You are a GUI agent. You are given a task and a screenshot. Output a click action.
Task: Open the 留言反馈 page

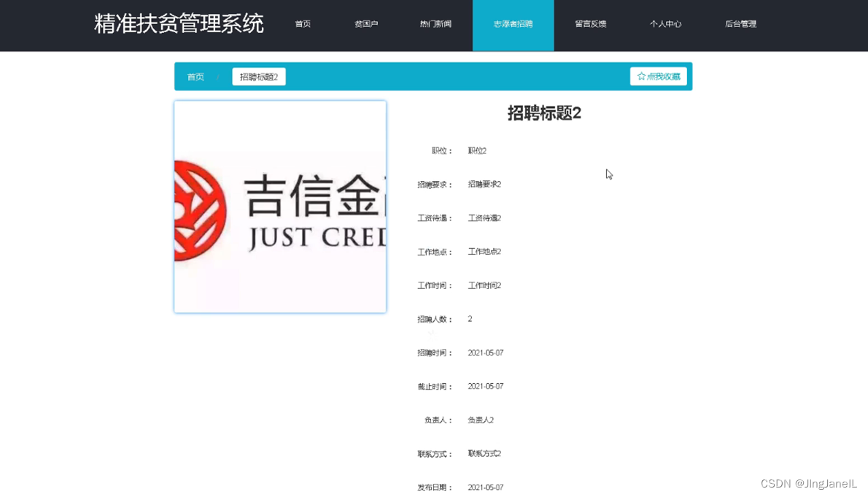coord(591,24)
